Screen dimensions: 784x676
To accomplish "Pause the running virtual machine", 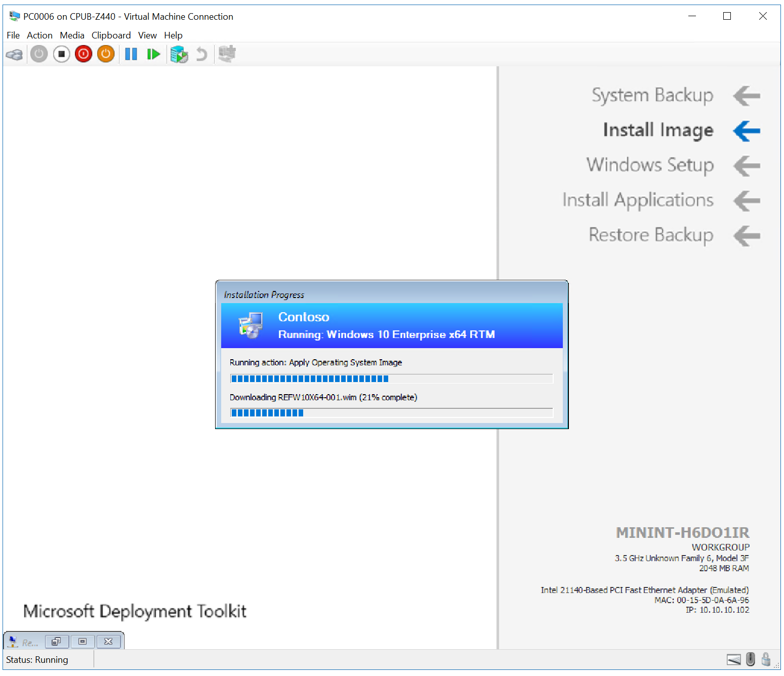I will 131,54.
